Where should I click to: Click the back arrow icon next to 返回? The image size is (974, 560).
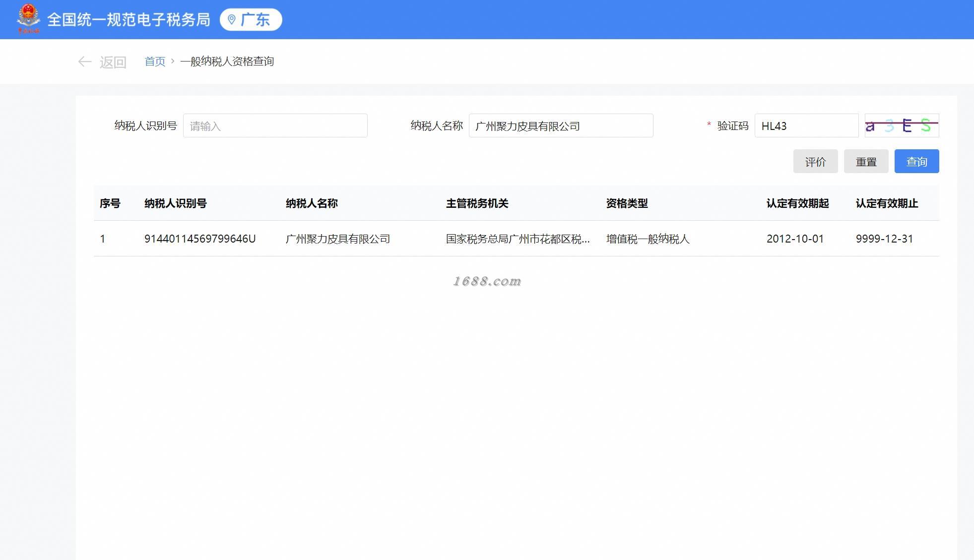[x=85, y=62]
